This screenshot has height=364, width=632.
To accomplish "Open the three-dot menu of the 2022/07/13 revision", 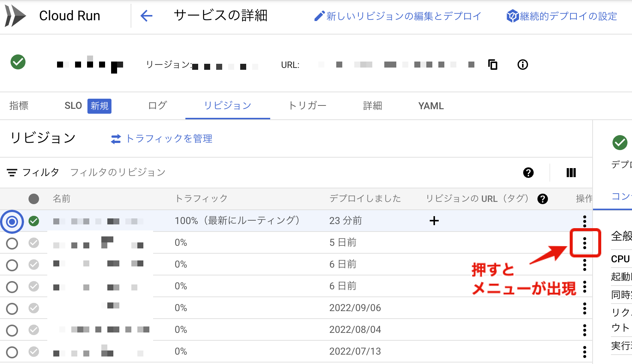I will [x=585, y=351].
